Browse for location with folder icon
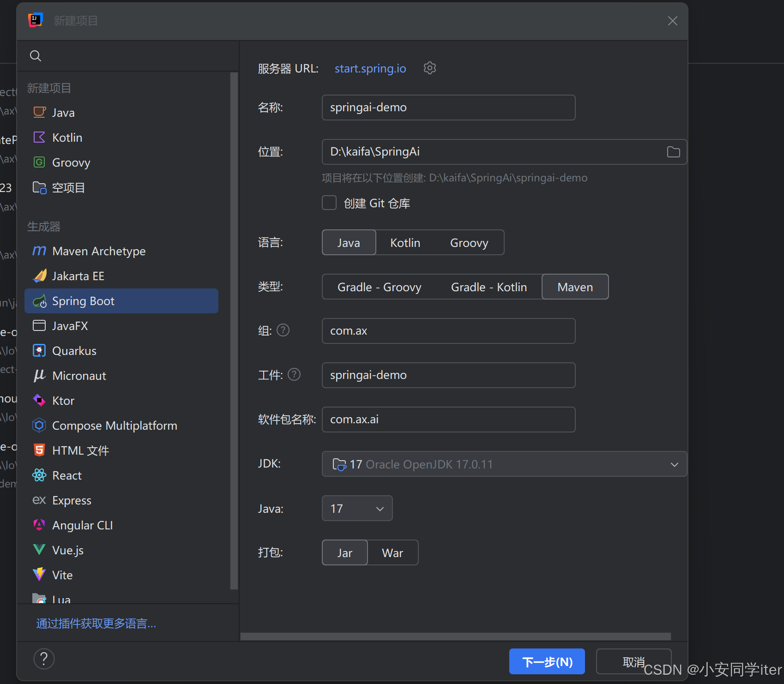Image resolution: width=784 pixels, height=684 pixels. (674, 152)
